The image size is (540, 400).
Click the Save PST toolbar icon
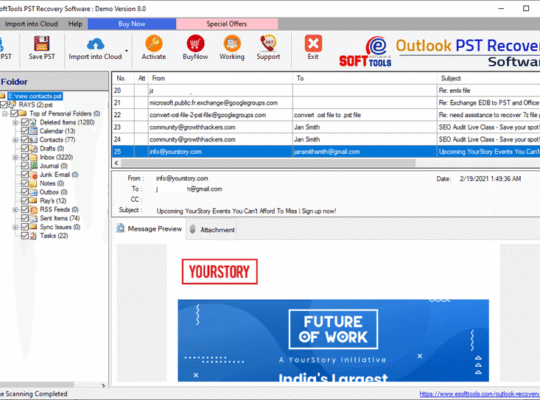point(42,44)
